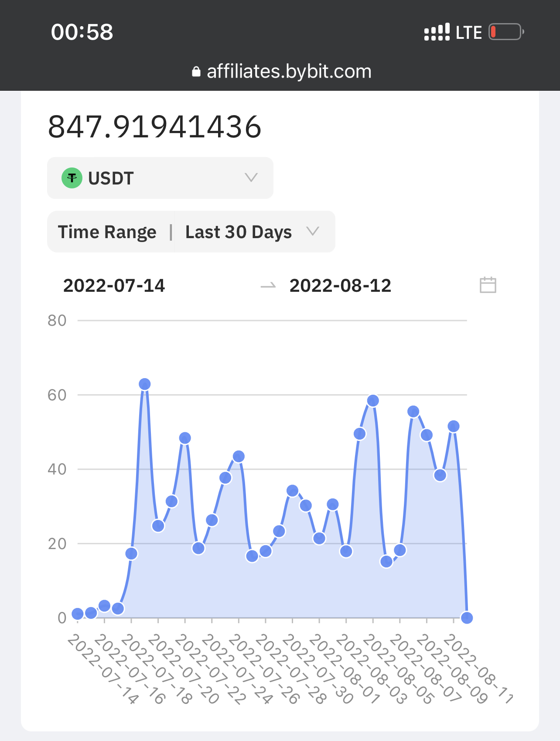Expand the USDT currency dropdown
Viewport: 560px width, 741px height.
tap(251, 178)
